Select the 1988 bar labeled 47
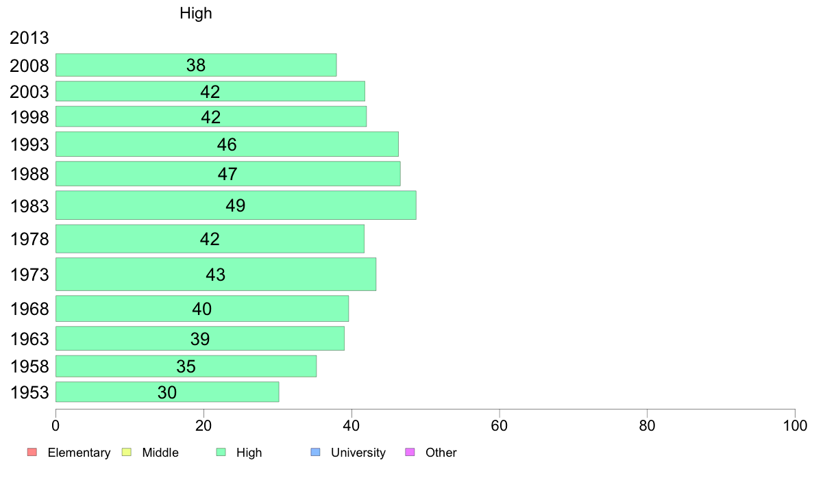The image size is (814, 504). [x=228, y=173]
